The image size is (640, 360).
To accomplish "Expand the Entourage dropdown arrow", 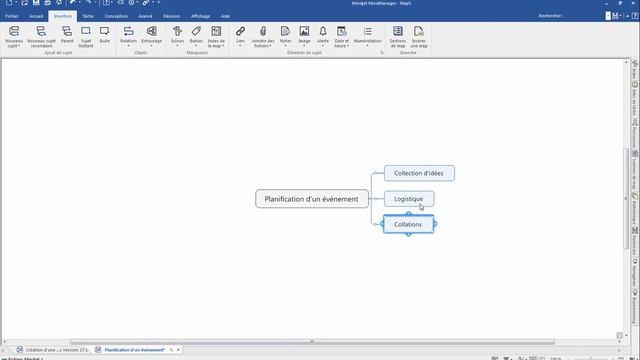I will click(151, 46).
